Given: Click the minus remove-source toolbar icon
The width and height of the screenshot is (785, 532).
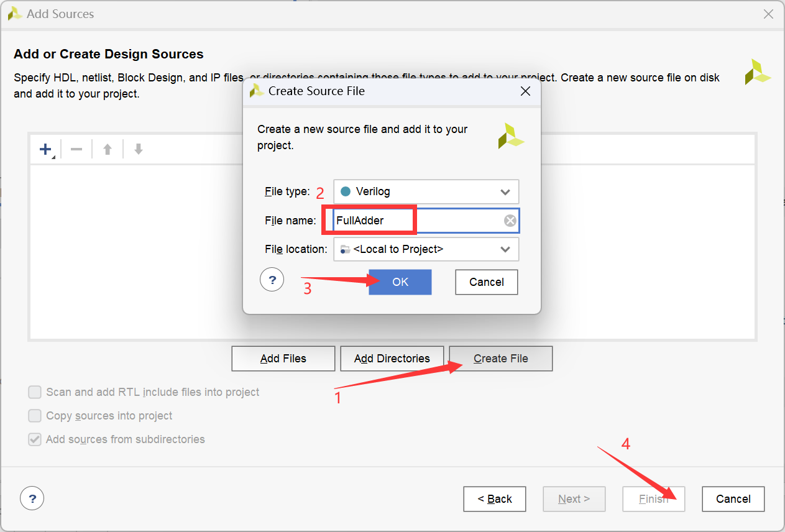Looking at the screenshot, I should tap(76, 149).
